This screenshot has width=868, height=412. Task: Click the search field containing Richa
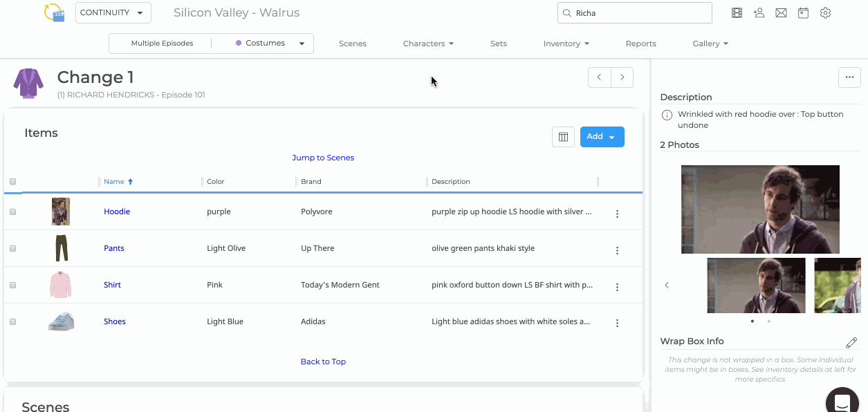[x=634, y=12]
